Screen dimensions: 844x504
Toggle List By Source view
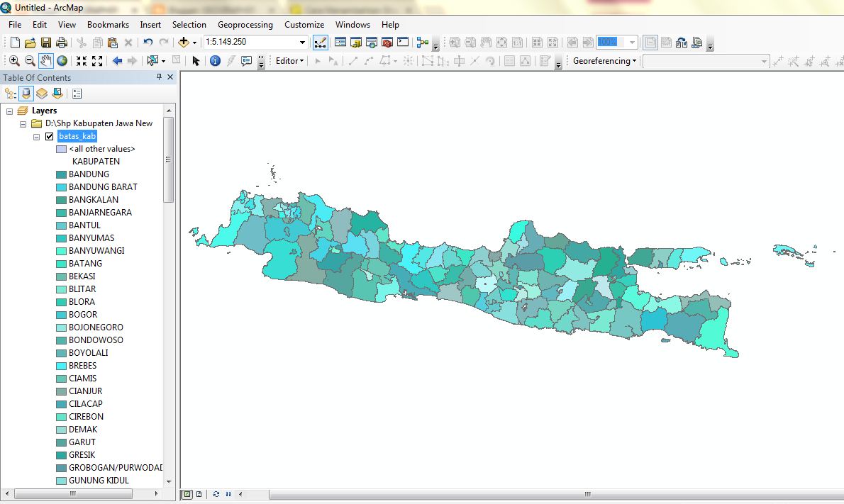26,93
